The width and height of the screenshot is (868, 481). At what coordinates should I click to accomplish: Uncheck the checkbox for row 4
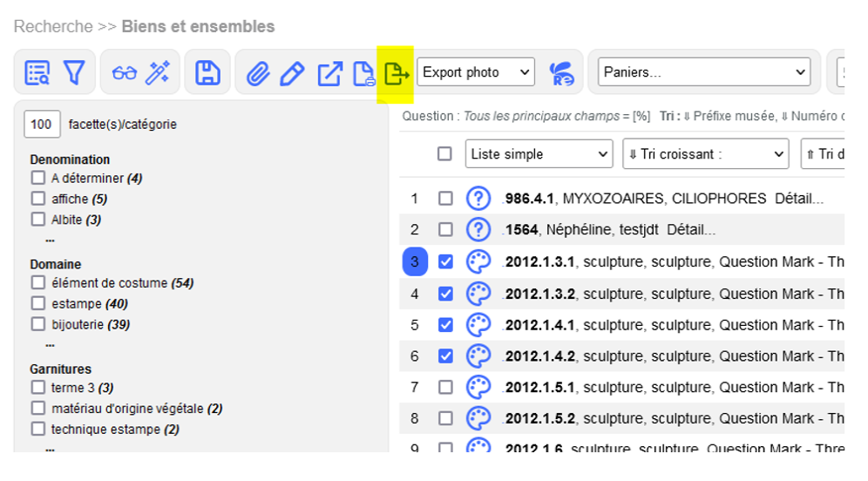pos(445,294)
